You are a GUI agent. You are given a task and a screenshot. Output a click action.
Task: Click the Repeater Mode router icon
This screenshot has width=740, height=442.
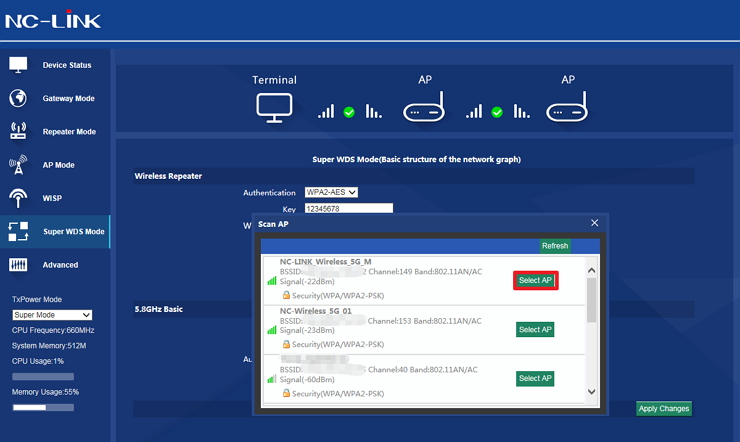pos(18,131)
